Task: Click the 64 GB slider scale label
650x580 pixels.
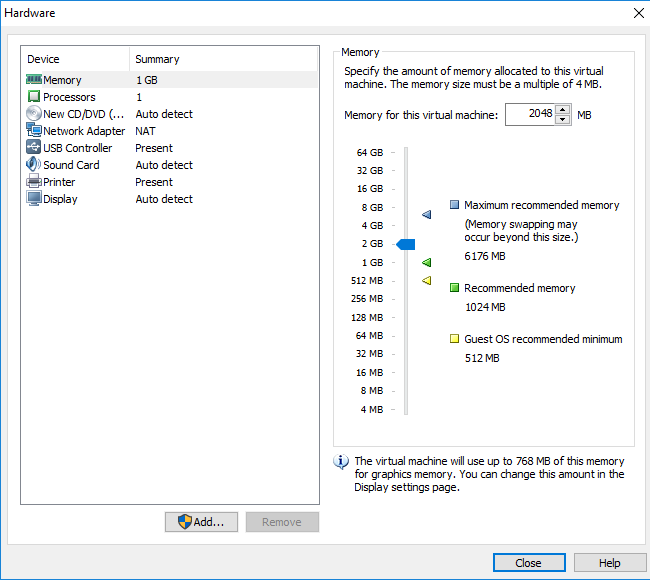Action: (370, 153)
